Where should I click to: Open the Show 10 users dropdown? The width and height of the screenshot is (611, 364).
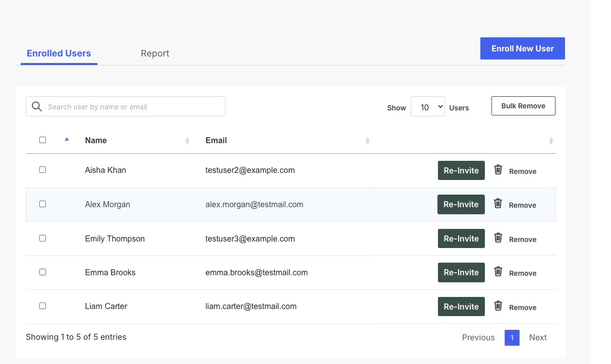428,107
